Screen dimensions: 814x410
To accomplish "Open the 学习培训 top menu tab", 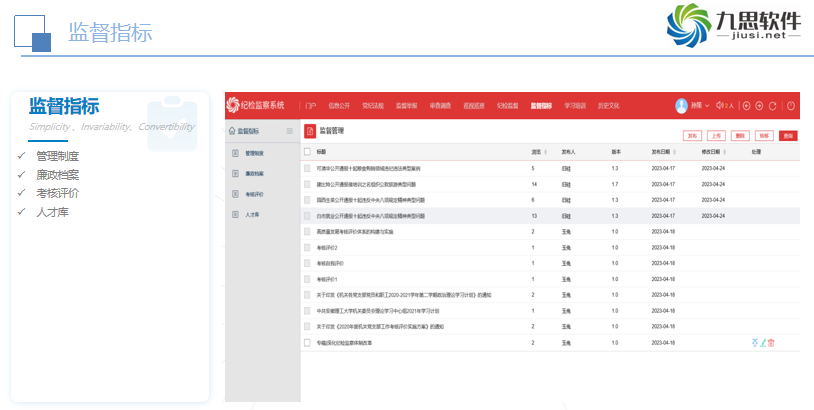I will point(574,105).
